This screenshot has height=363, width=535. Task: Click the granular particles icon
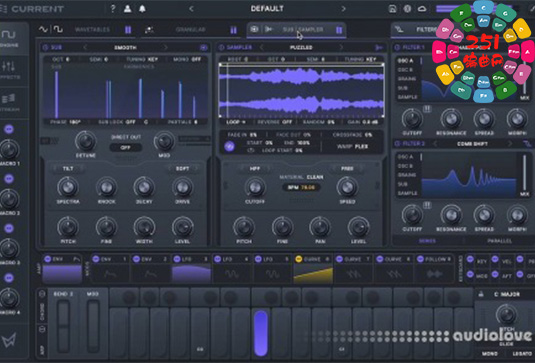coord(149,30)
